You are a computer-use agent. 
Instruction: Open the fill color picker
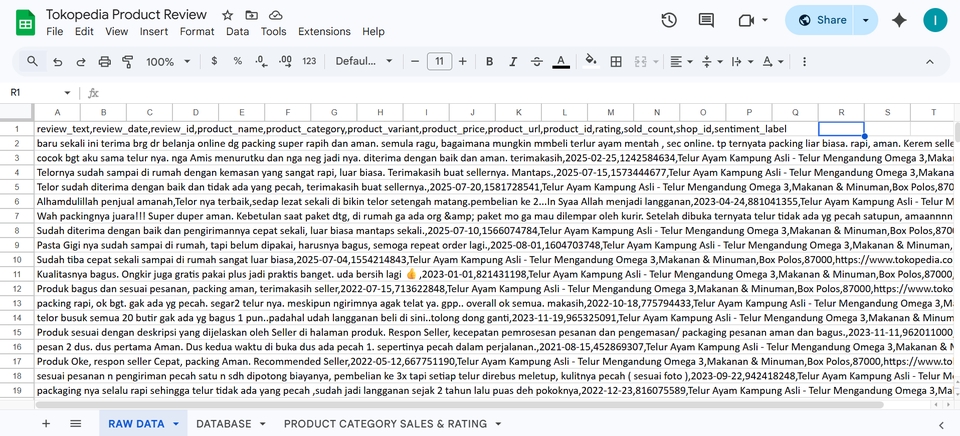coord(591,61)
